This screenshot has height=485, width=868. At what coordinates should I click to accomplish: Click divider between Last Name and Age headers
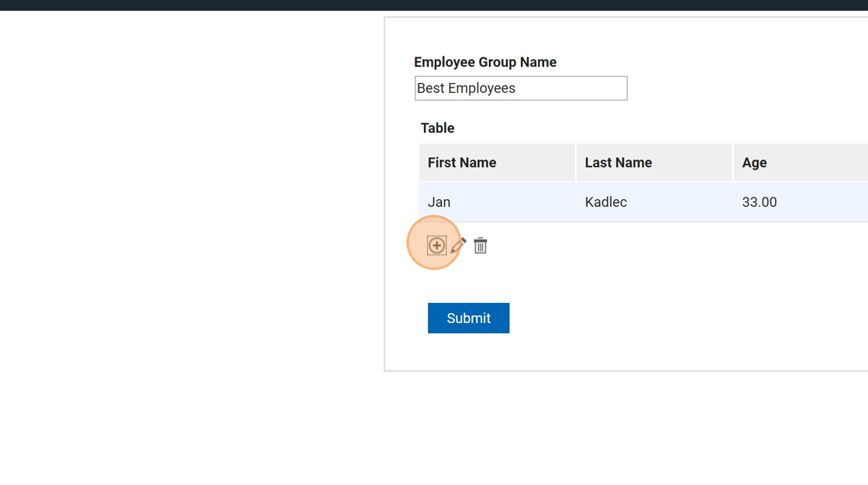point(733,163)
